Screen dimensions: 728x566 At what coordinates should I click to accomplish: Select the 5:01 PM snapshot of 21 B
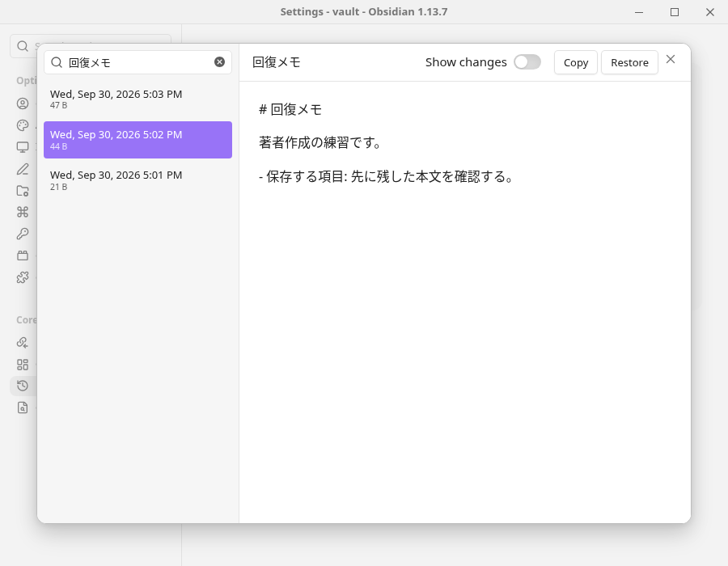[138, 180]
